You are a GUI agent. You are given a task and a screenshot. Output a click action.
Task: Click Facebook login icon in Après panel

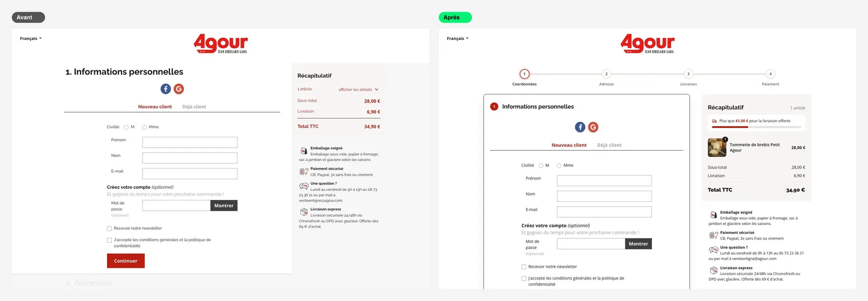point(580,127)
